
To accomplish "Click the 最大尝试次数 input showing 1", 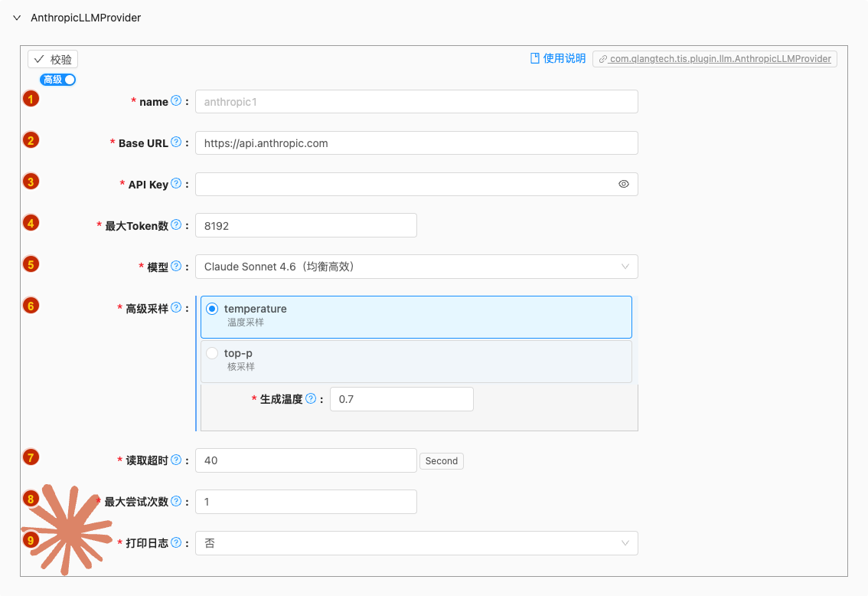I will (x=305, y=502).
